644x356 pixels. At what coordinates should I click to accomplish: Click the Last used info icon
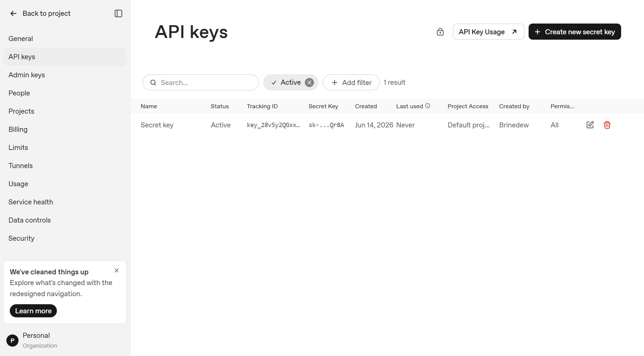coord(428,106)
